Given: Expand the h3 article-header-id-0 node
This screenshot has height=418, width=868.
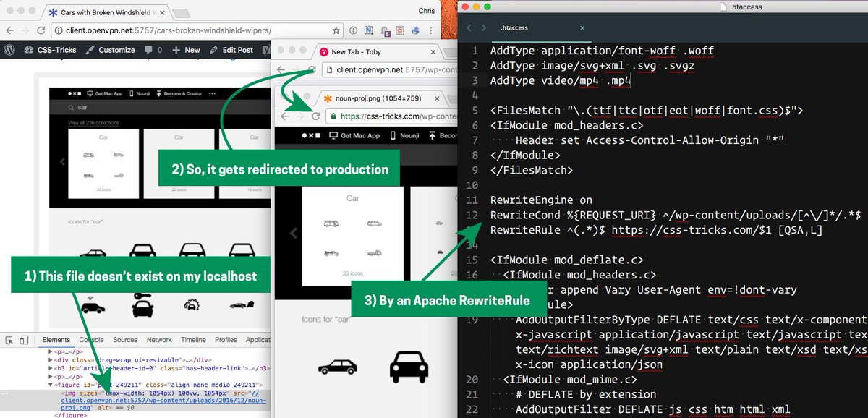Looking at the screenshot, I should (x=51, y=369).
